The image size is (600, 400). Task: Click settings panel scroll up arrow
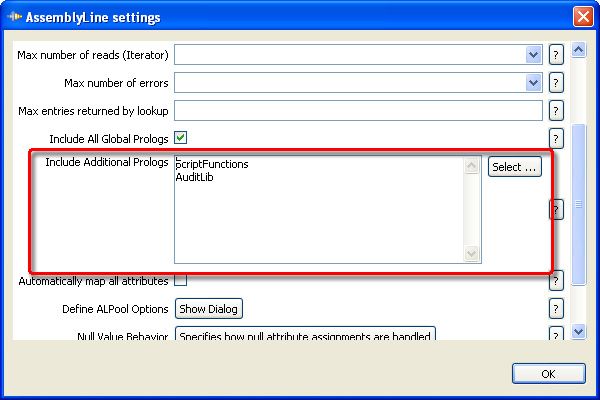579,50
